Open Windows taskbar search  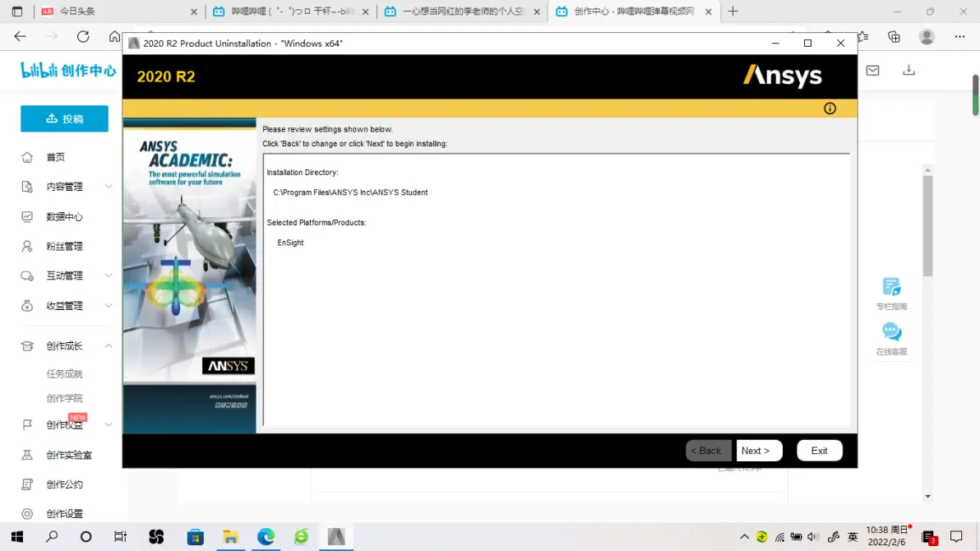52,537
